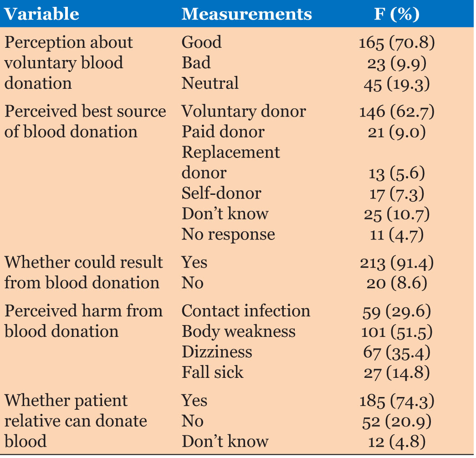Click the value "165 (70.8)"

396,43
